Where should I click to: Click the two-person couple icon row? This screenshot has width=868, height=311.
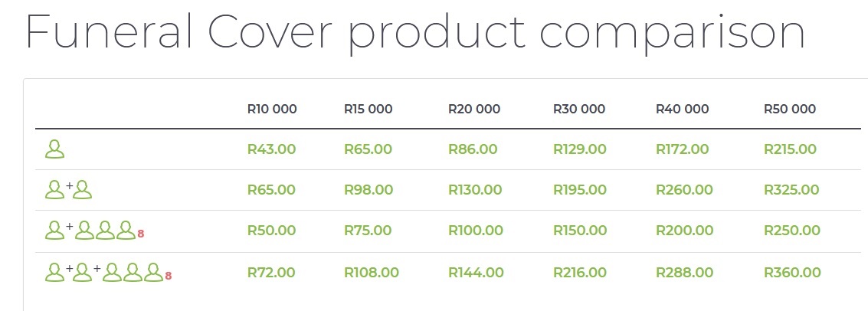pyautogui.click(x=69, y=189)
